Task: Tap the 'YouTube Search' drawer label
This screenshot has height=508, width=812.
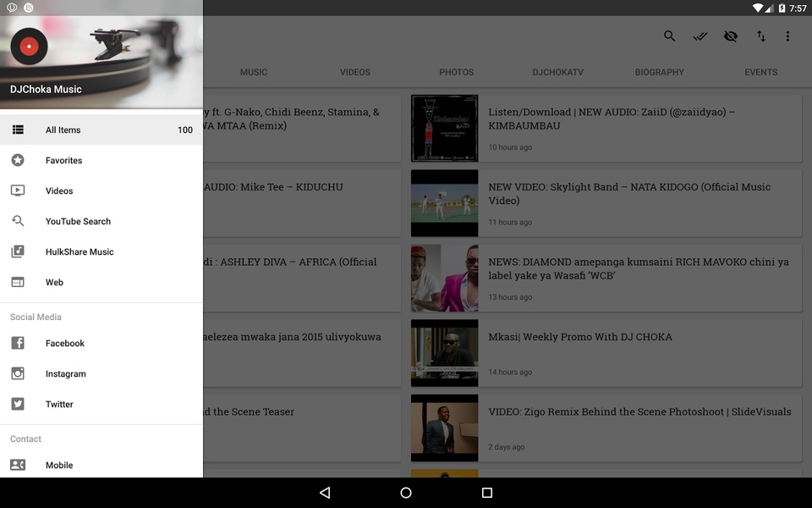Action: click(x=78, y=221)
